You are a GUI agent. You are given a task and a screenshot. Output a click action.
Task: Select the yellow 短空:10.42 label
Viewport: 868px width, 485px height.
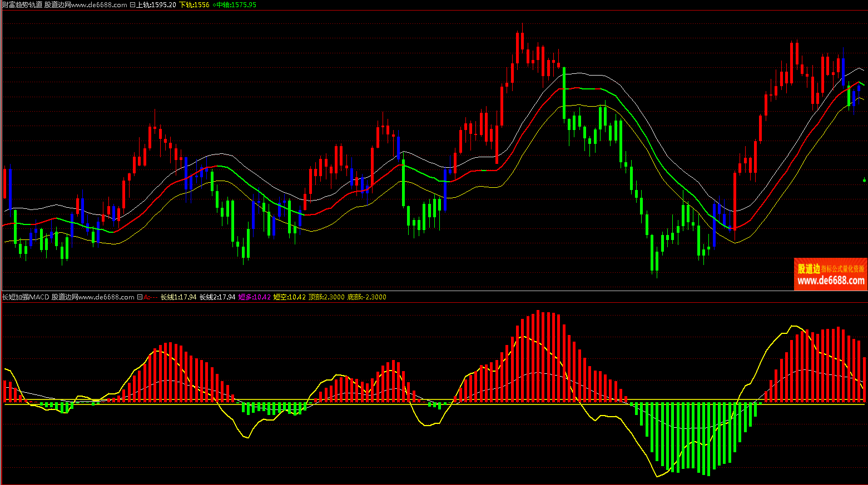tap(289, 297)
